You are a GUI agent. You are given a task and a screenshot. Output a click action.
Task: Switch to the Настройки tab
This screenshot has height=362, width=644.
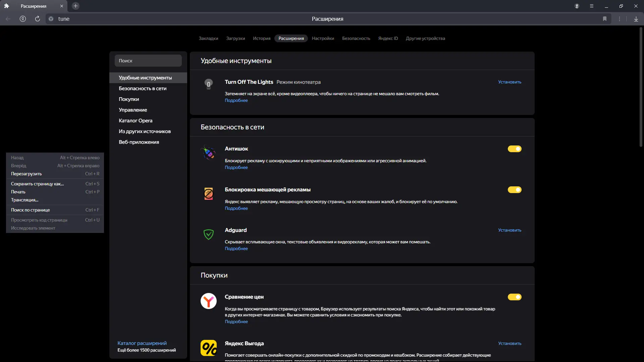tap(323, 38)
